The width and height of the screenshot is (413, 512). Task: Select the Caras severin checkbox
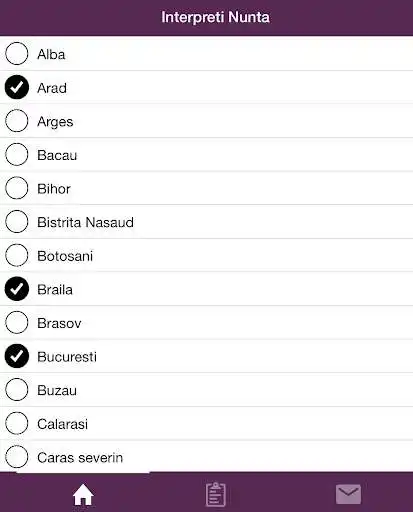17,457
